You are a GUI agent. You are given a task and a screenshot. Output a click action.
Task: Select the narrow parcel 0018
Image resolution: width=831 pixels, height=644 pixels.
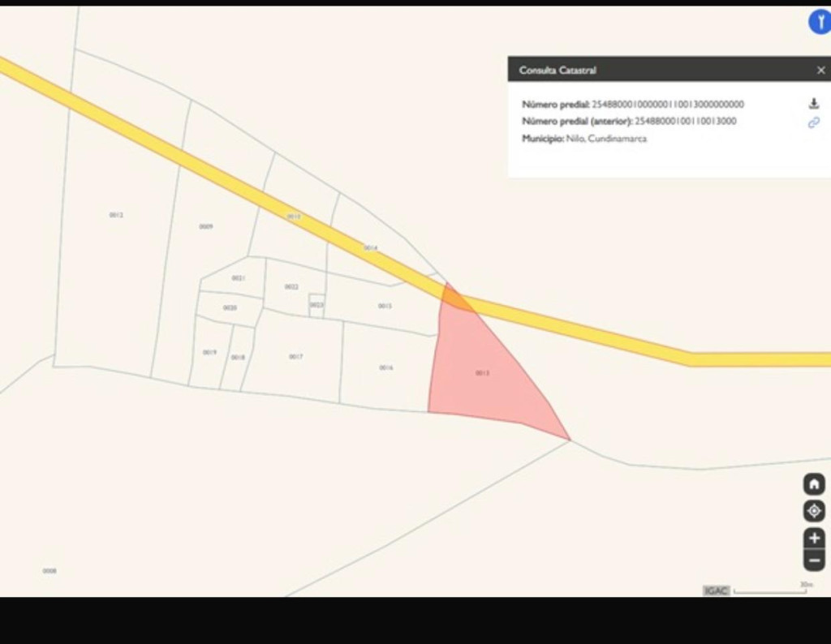tap(237, 358)
